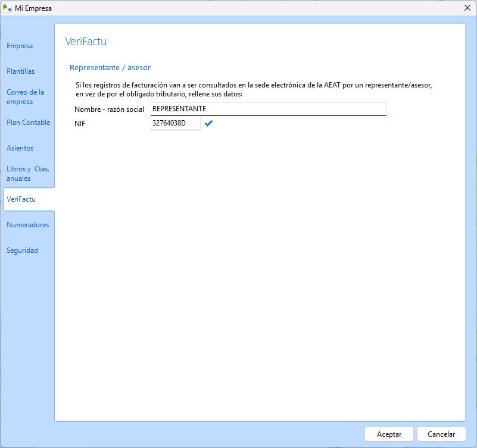
Task: Switch to the Plantillas tab
Action: click(x=21, y=71)
